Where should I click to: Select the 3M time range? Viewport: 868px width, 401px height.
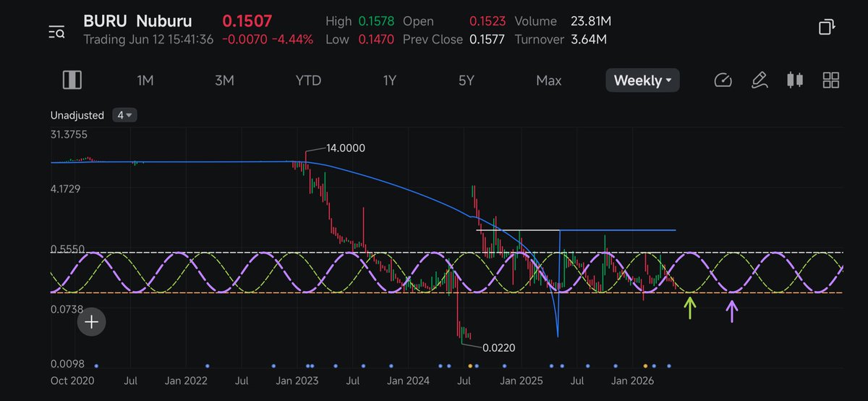click(x=224, y=80)
